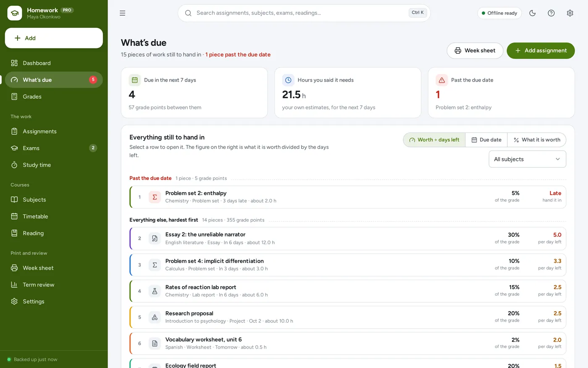The width and height of the screenshot is (588, 368).
Task: Click the sigma icon on Problem set 2 row
Action: point(155,197)
